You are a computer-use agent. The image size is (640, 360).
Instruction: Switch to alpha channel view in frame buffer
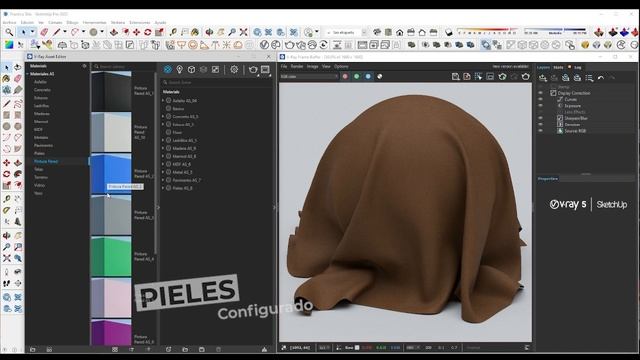380,76
